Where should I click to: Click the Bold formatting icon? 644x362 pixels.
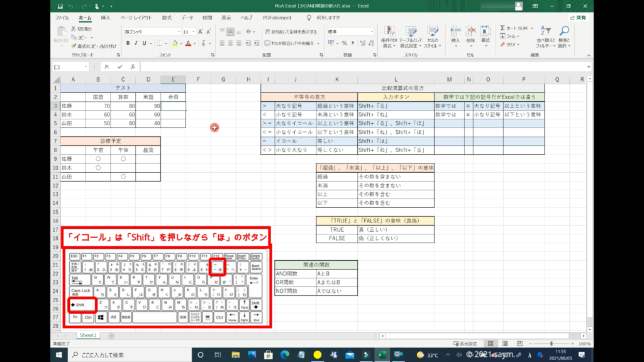pos(128,43)
